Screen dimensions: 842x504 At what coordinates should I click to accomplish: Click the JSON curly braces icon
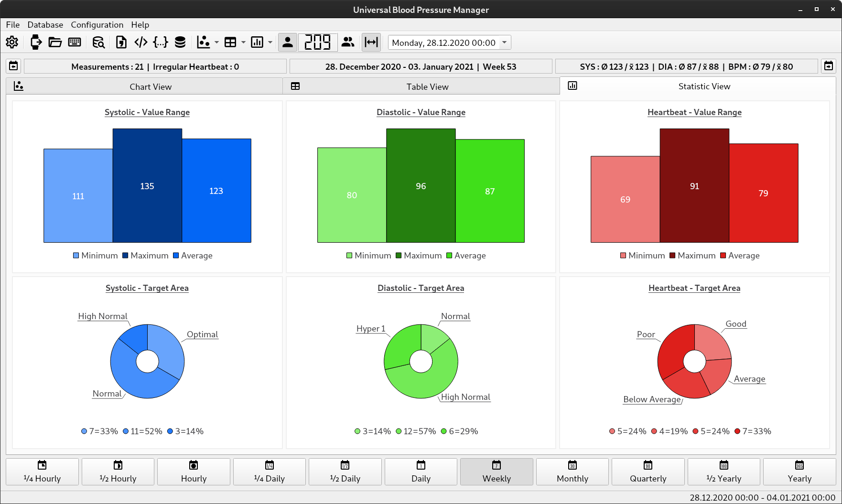click(x=161, y=43)
